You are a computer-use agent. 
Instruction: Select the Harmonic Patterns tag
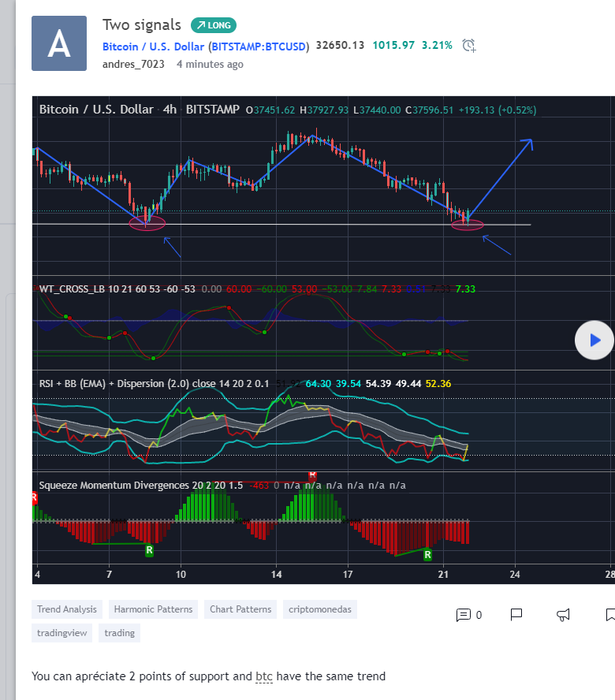pyautogui.click(x=153, y=609)
